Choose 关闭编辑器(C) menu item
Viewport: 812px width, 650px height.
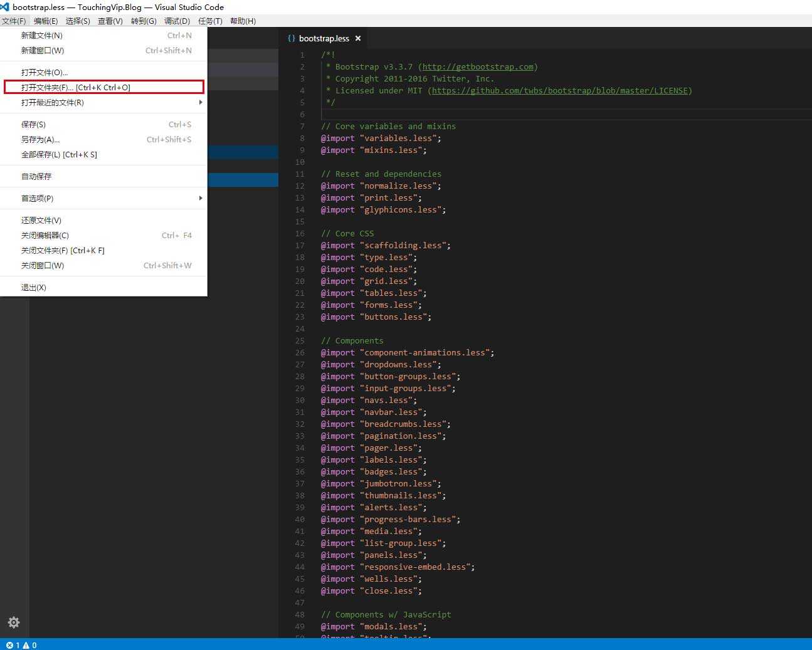103,236
